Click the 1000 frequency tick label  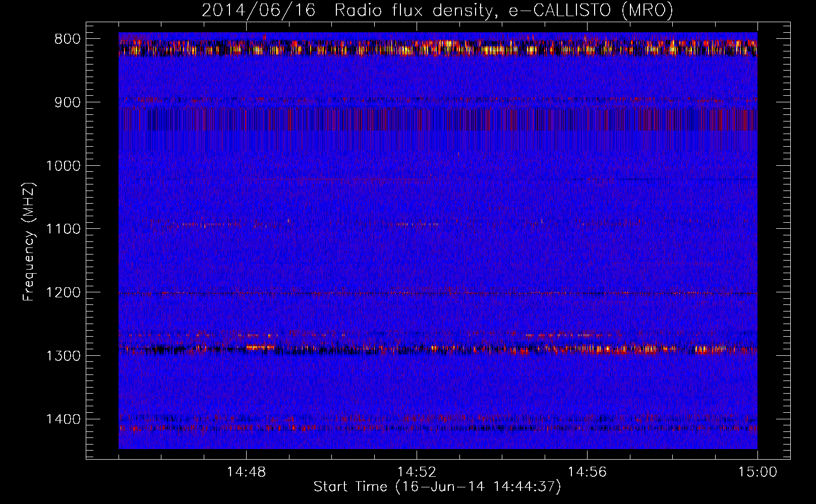click(x=64, y=166)
